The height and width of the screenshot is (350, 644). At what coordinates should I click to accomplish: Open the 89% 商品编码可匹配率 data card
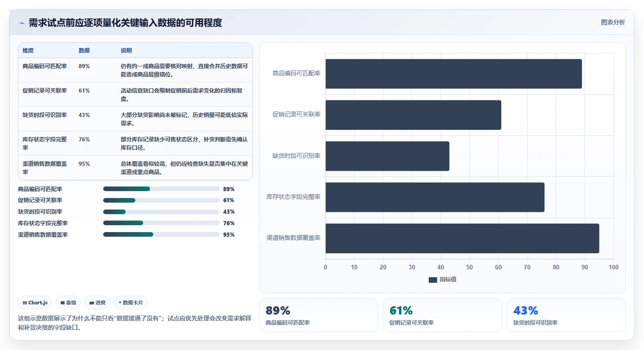319,315
